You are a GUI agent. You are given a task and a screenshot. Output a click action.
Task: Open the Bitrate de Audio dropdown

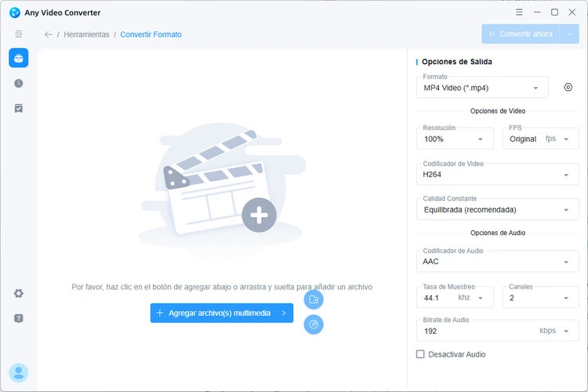[x=498, y=331]
